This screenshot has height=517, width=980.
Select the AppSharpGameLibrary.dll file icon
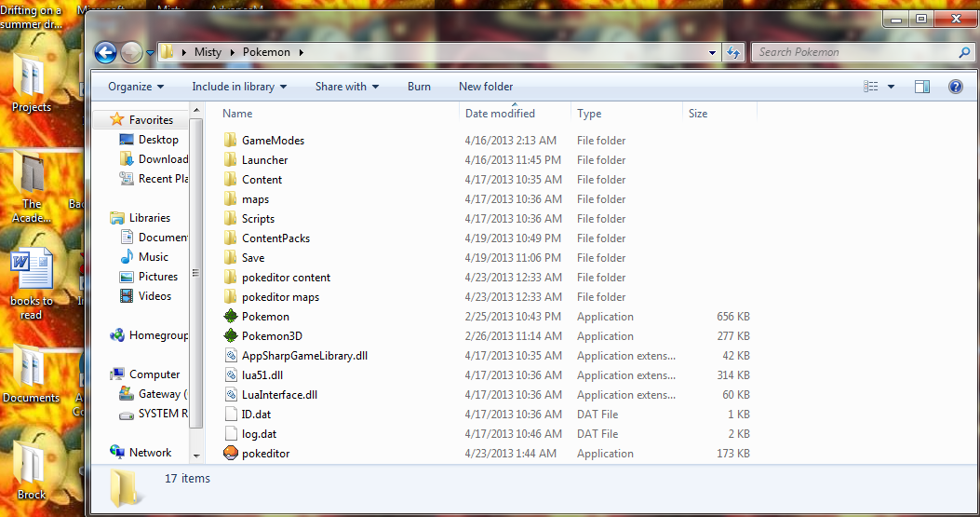coord(231,356)
